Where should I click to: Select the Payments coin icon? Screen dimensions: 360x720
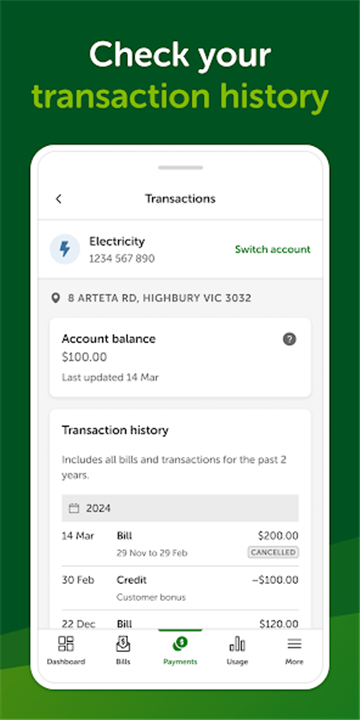[x=180, y=644]
